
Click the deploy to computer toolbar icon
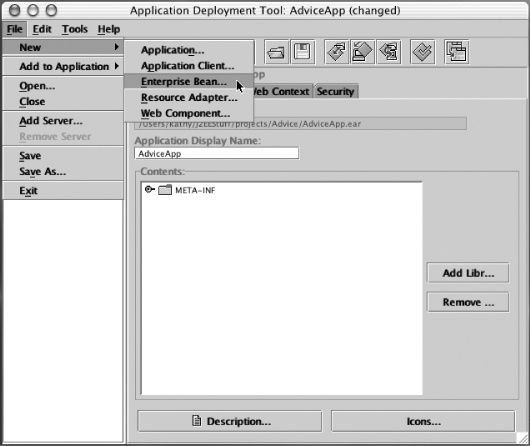(x=362, y=52)
